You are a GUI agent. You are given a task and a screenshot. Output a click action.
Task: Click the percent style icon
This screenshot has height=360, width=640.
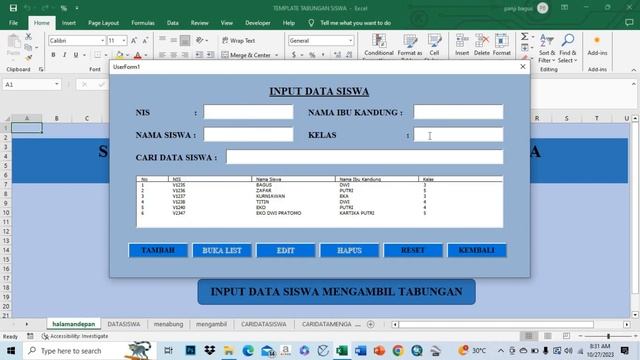312,55
